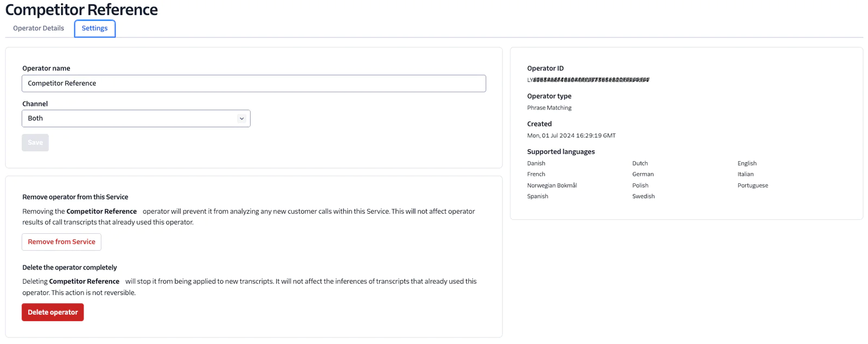The height and width of the screenshot is (344, 868).
Task: Click Italian in supported languages
Action: click(745, 174)
